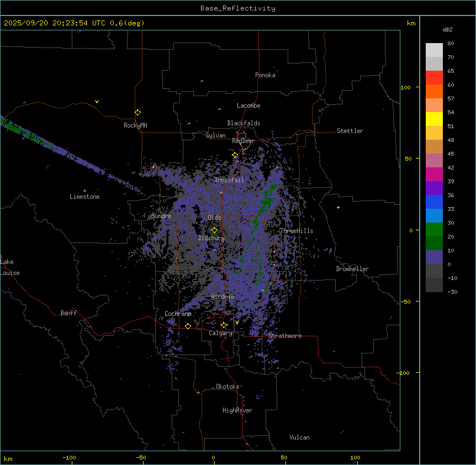Click the Vulcan town label
The height and width of the screenshot is (465, 476).
[x=299, y=437]
